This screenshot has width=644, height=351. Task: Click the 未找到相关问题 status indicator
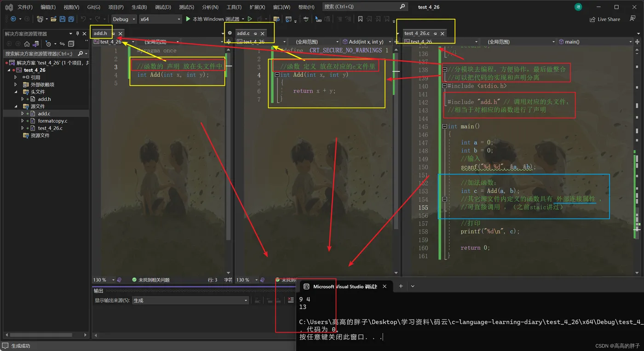click(x=151, y=280)
